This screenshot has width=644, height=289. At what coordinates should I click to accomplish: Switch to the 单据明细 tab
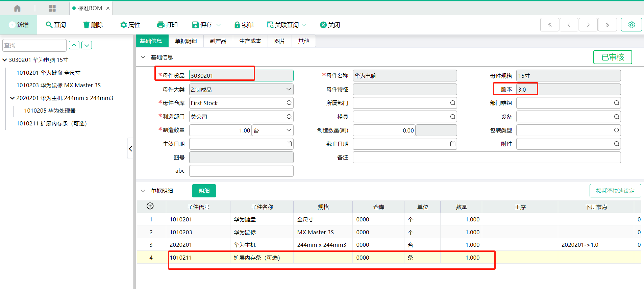click(x=186, y=41)
